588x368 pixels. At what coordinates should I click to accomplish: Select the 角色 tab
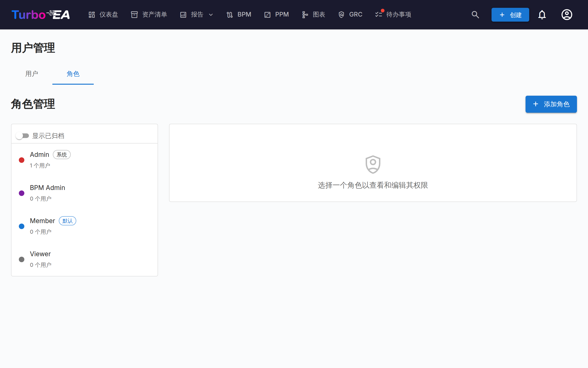point(73,74)
